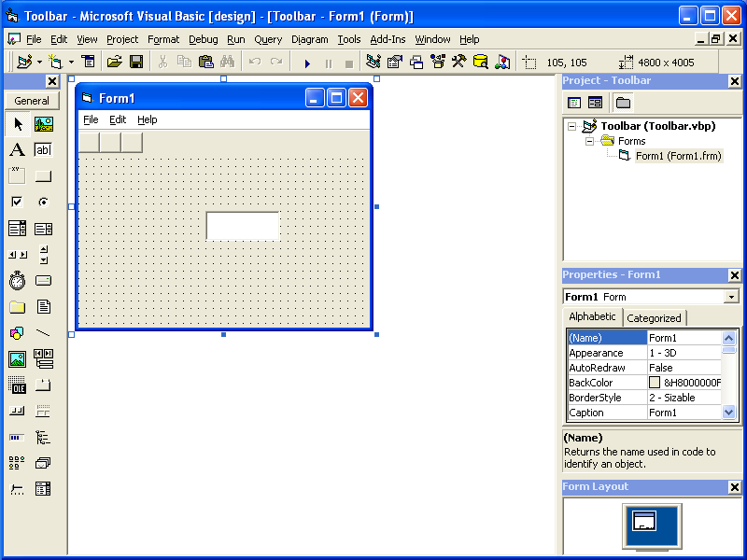Click the Open Project toolbar icon
Image resolution: width=747 pixels, height=560 pixels.
[114, 62]
